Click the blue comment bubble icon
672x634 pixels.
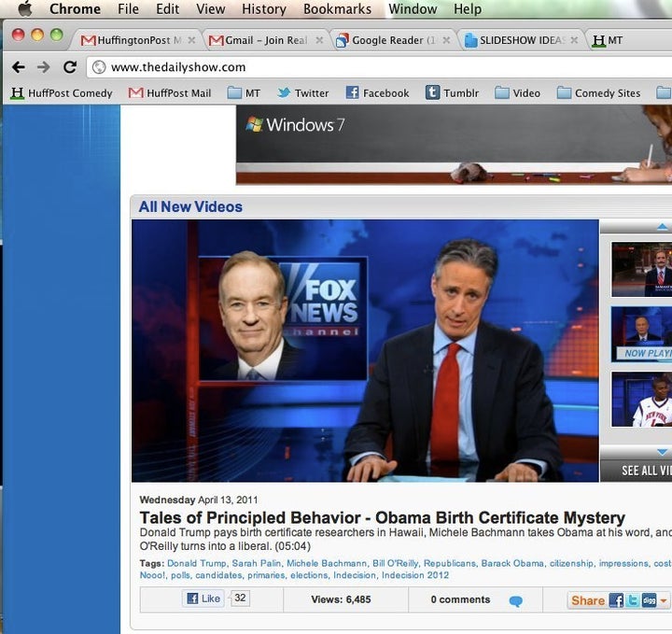[x=515, y=601]
